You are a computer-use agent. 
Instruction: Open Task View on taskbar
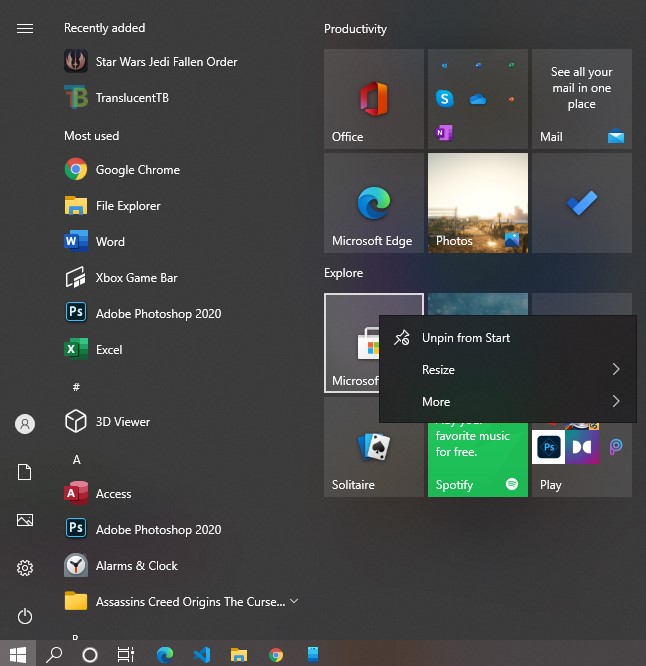pos(126,655)
